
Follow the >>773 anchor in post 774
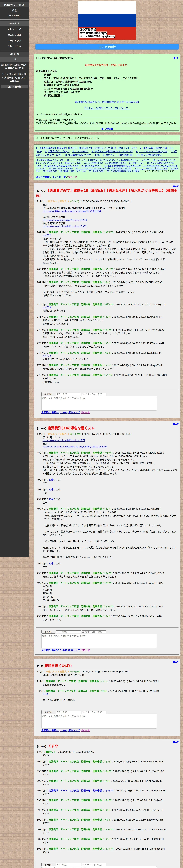point(46,356)
